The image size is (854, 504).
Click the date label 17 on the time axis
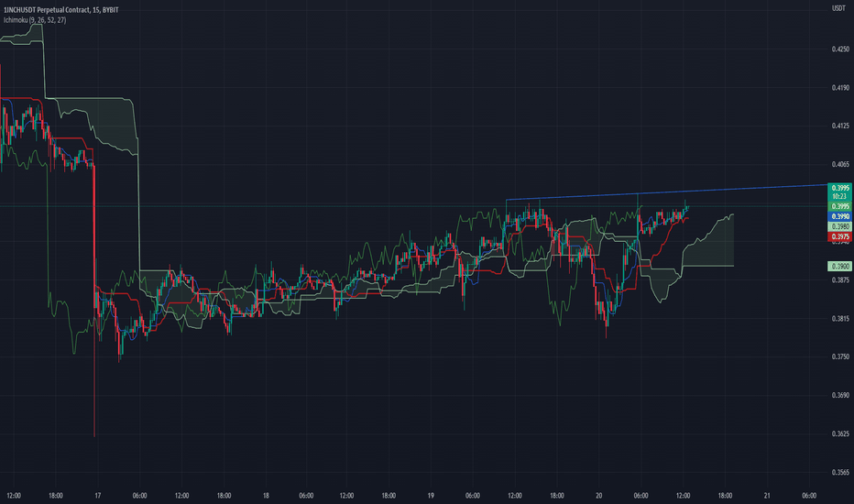[97, 496]
